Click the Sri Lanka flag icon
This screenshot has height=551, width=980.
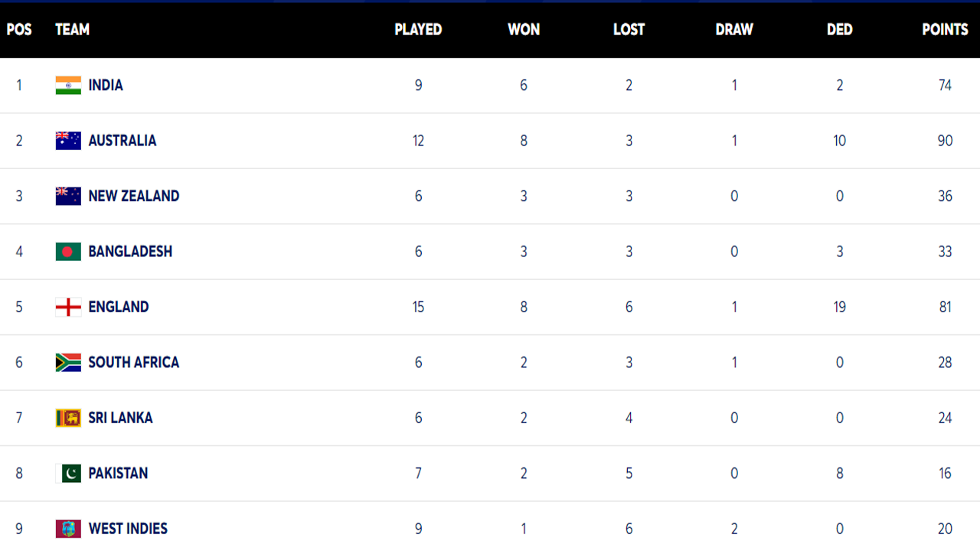click(x=68, y=418)
